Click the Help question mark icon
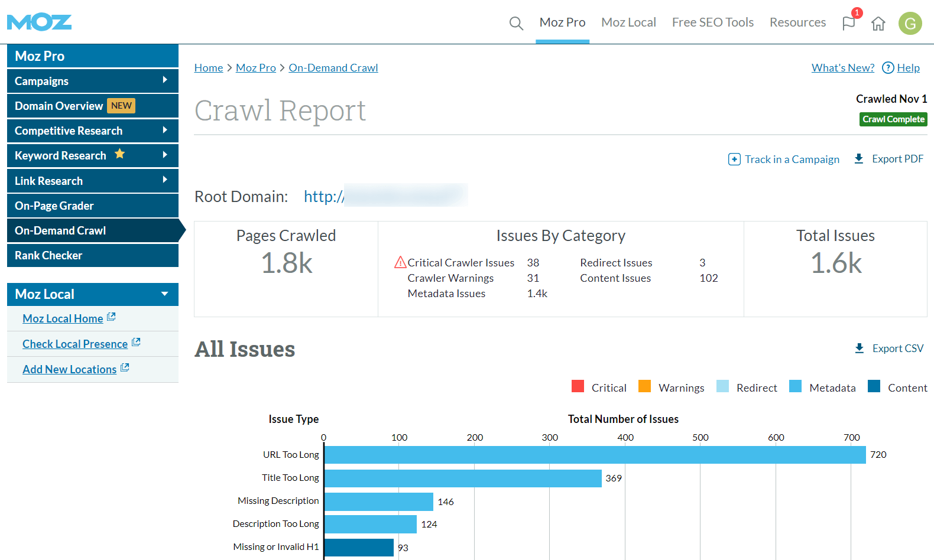 click(x=887, y=68)
